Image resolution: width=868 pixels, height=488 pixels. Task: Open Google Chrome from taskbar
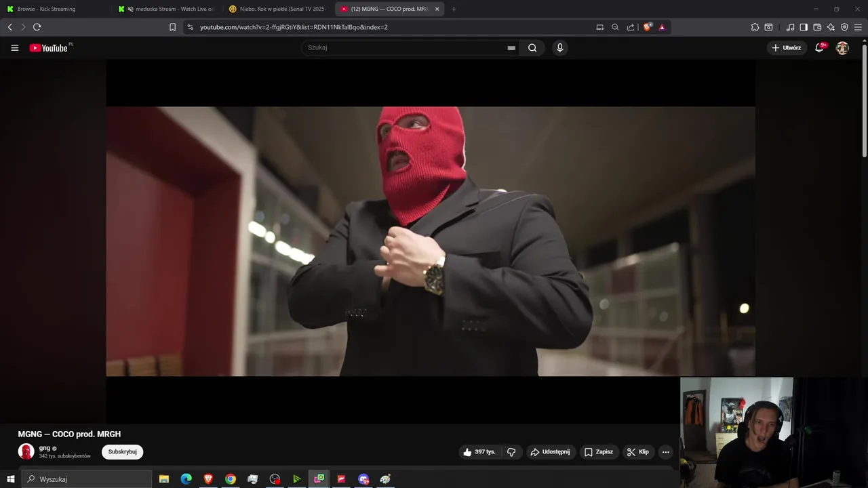pos(231,479)
